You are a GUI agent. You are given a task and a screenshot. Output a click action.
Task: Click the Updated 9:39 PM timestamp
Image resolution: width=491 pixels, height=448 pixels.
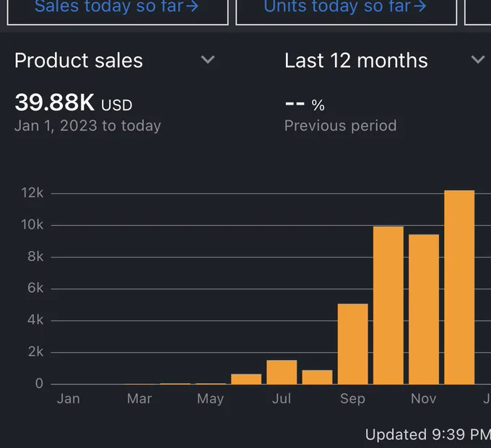pyautogui.click(x=427, y=434)
